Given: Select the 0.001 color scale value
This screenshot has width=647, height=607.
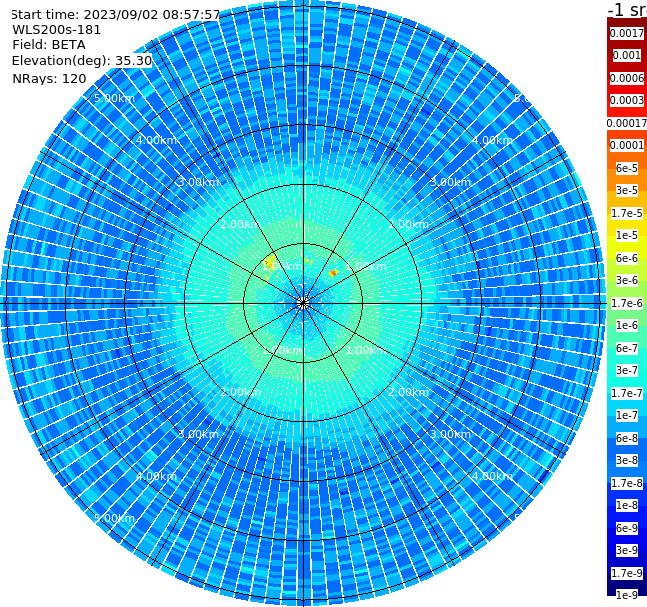Looking at the screenshot, I should [x=627, y=55].
